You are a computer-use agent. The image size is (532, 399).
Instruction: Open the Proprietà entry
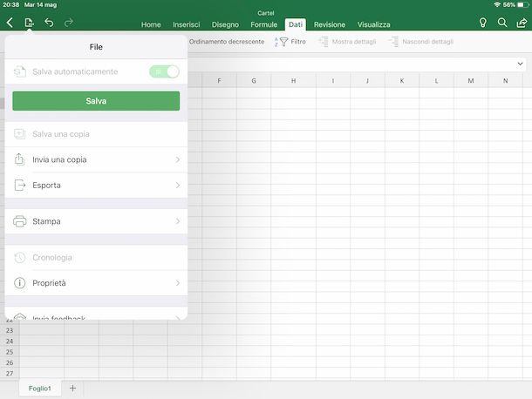96,283
